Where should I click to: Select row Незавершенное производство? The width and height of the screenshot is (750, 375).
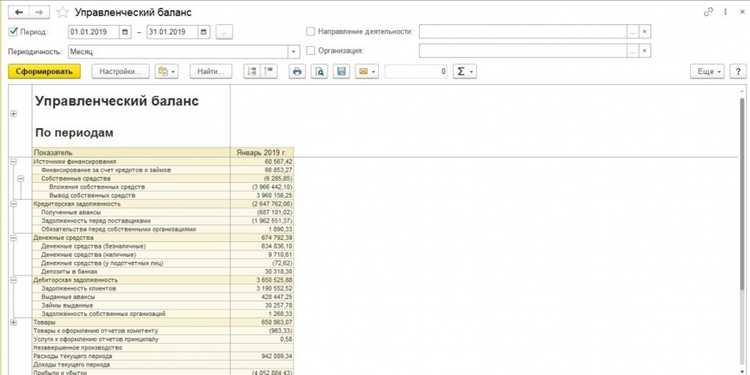pyautogui.click(x=163, y=348)
